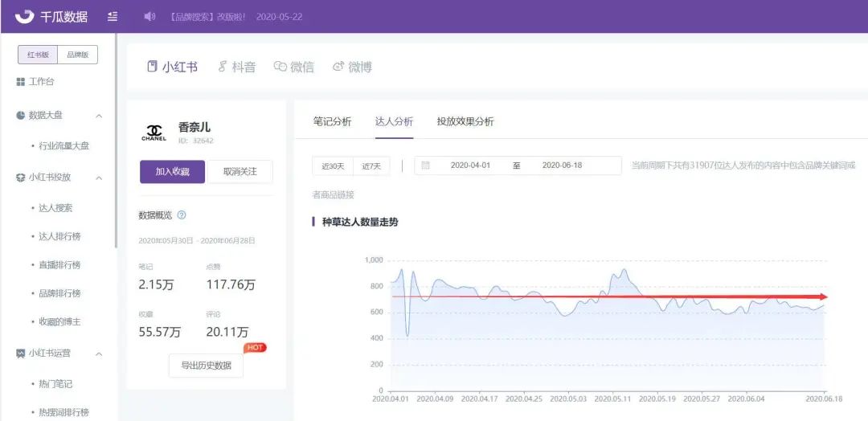This screenshot has width=868, height=421.
Task: Click the 千瓜数据 logo icon
Action: point(24,16)
